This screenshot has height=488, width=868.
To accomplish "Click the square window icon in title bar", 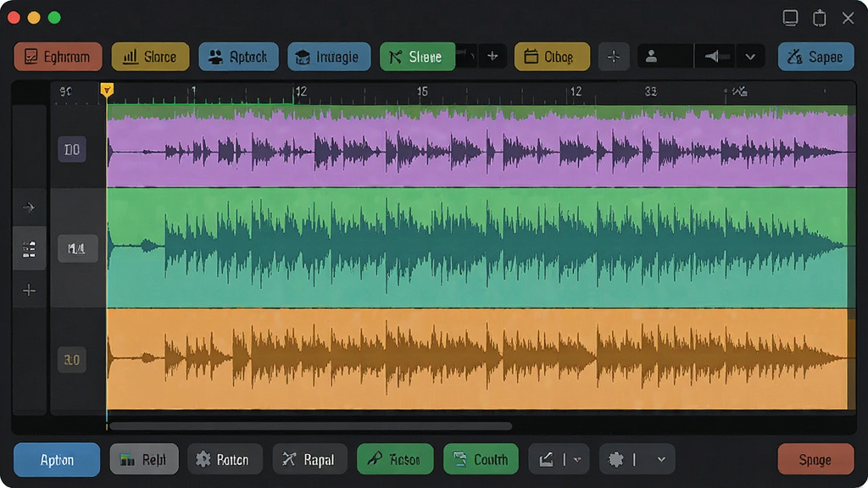I will [791, 18].
